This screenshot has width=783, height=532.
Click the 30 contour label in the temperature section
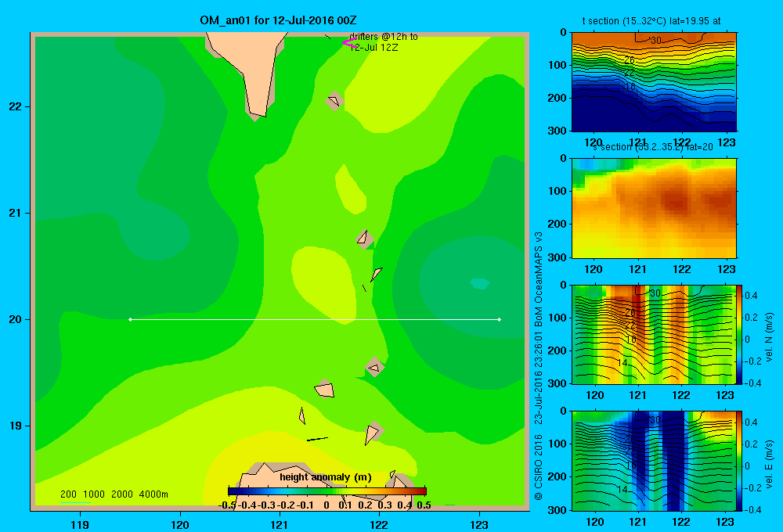tap(656, 41)
